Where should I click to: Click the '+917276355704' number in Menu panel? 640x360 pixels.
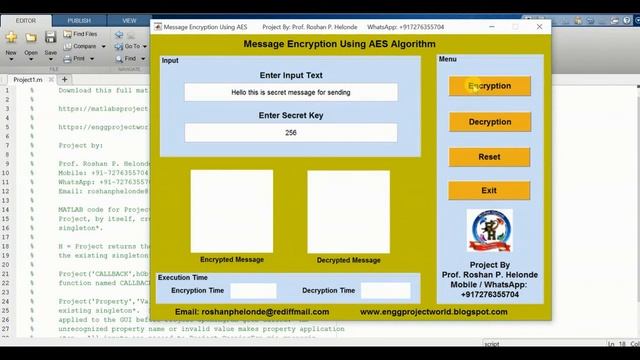point(489,295)
